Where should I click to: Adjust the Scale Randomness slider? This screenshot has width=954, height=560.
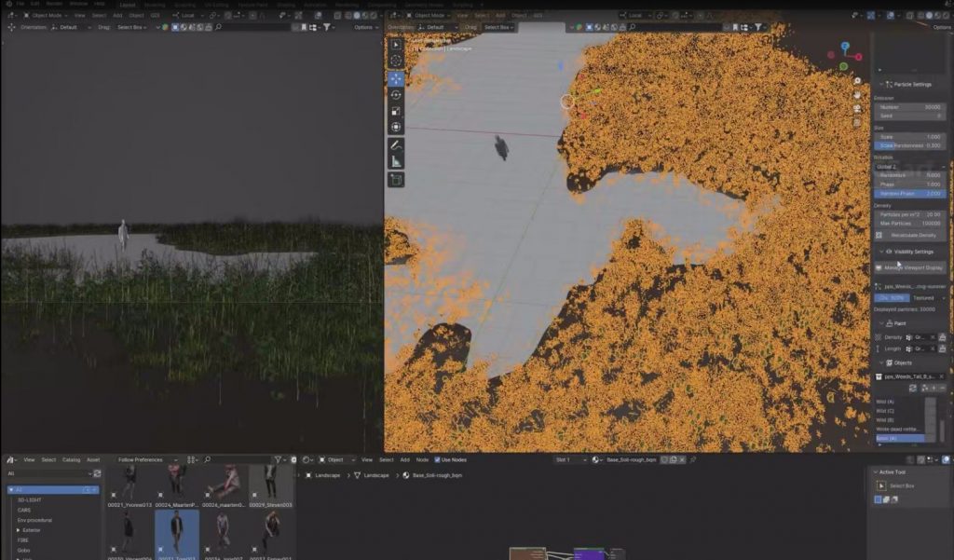910,146
